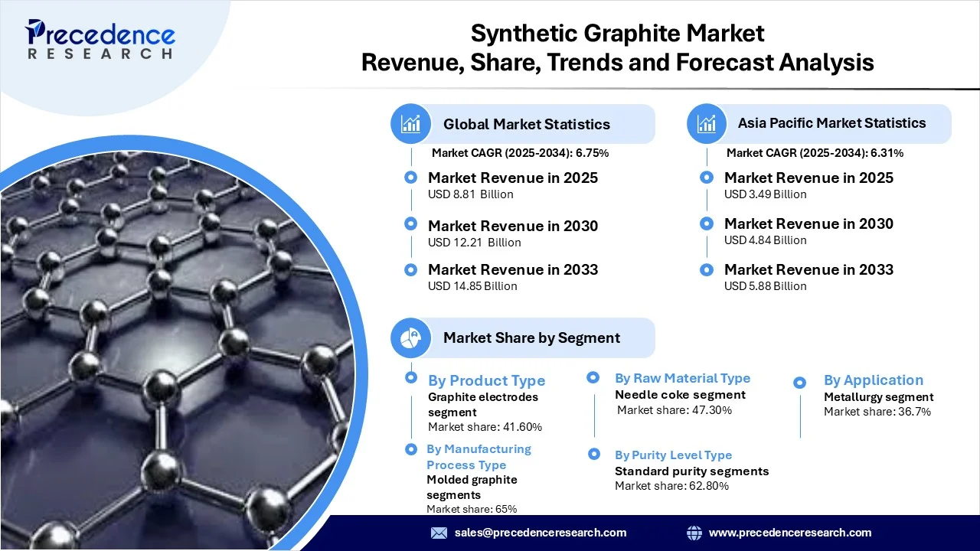Click bullet beside global Market Revenue in 2025
The image size is (980, 551).
point(411,178)
